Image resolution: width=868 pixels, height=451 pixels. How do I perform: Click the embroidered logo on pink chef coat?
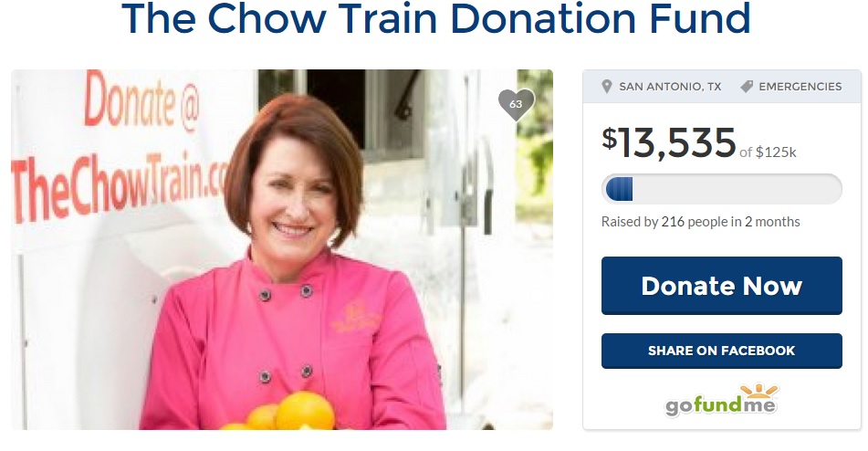tap(356, 317)
